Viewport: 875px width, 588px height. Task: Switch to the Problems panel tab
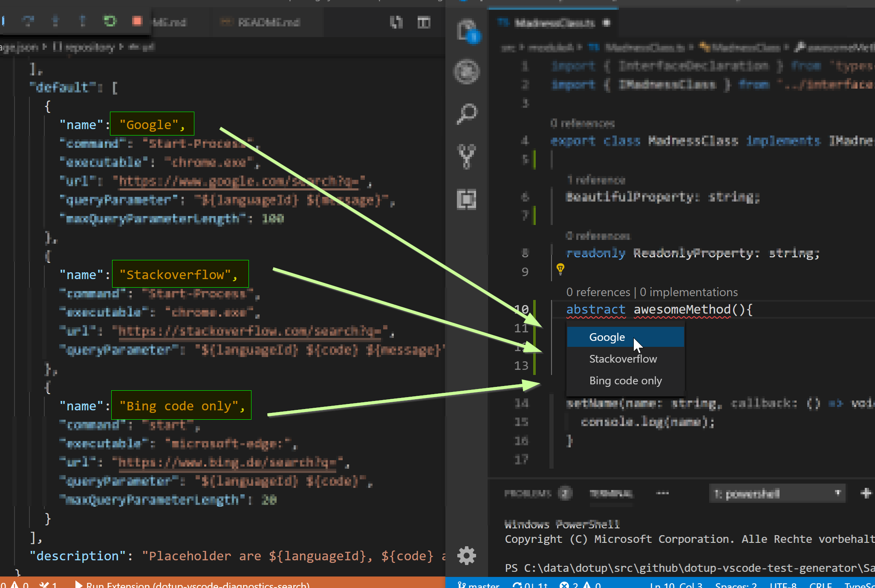[528, 493]
